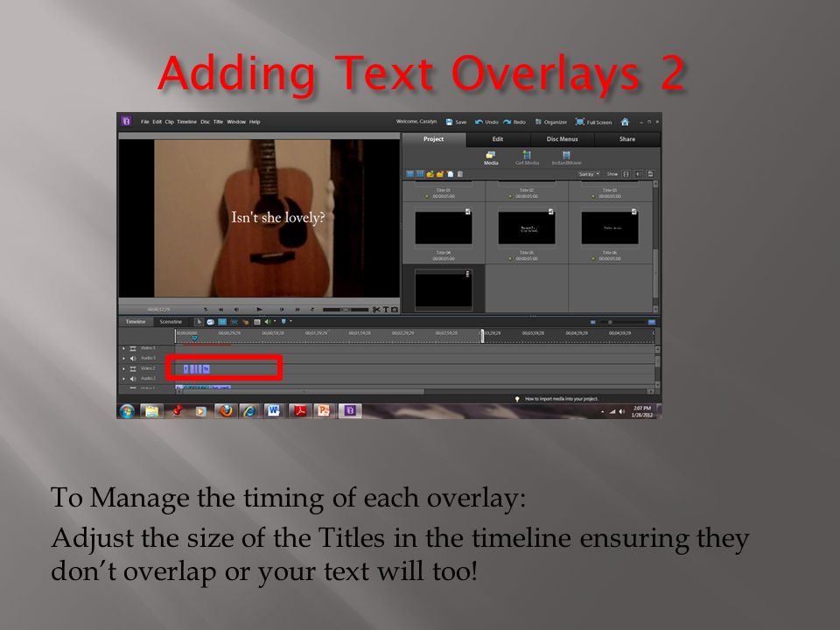
Task: Open the Sort by dropdown
Action: [x=589, y=174]
